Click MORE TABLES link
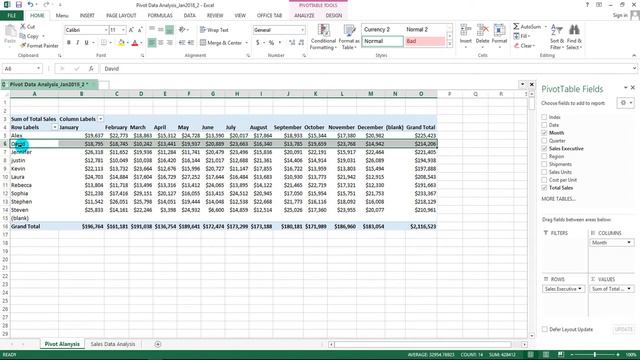This screenshot has height=360, width=640. [x=558, y=199]
